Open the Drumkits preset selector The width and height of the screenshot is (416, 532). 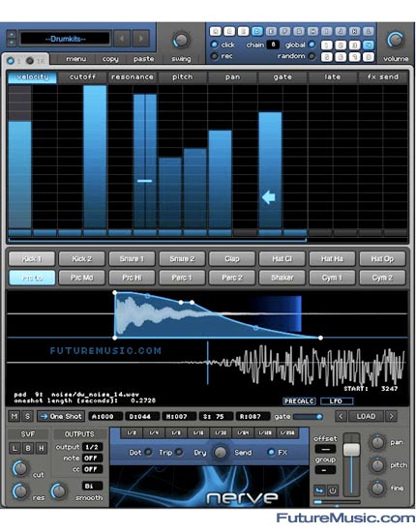(x=65, y=39)
